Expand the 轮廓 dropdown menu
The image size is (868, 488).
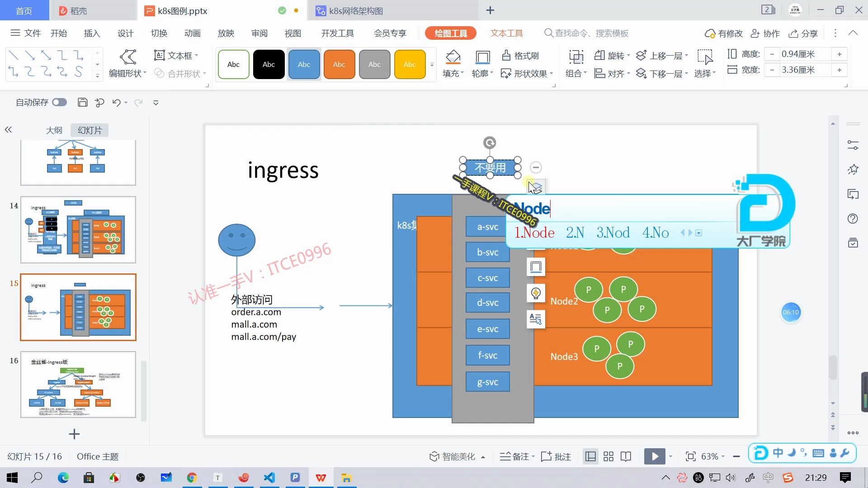tap(483, 73)
